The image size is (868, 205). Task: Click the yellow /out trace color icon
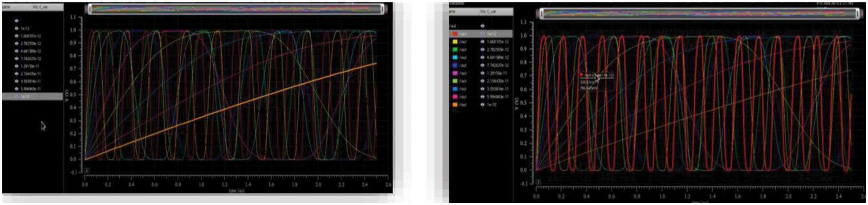click(x=455, y=42)
